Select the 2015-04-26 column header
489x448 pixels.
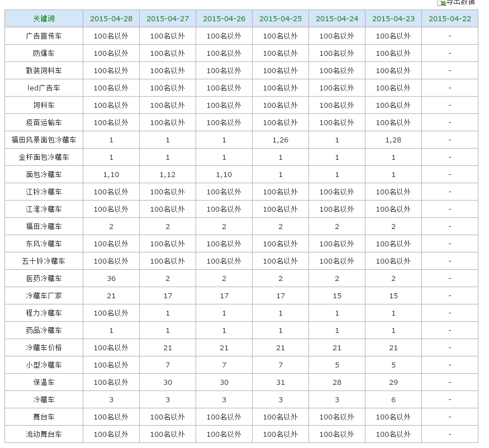click(224, 18)
